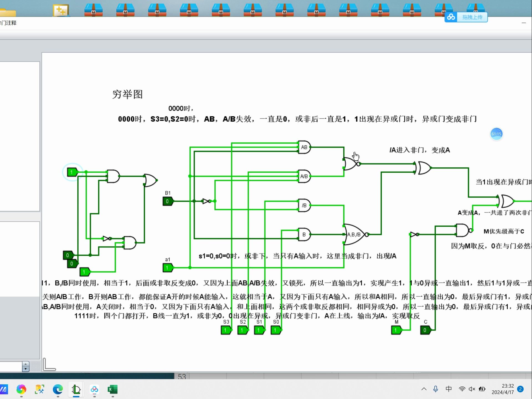Click the '1111时，四个门都打开' annotation line
532x399 pixels.
(x=247, y=316)
